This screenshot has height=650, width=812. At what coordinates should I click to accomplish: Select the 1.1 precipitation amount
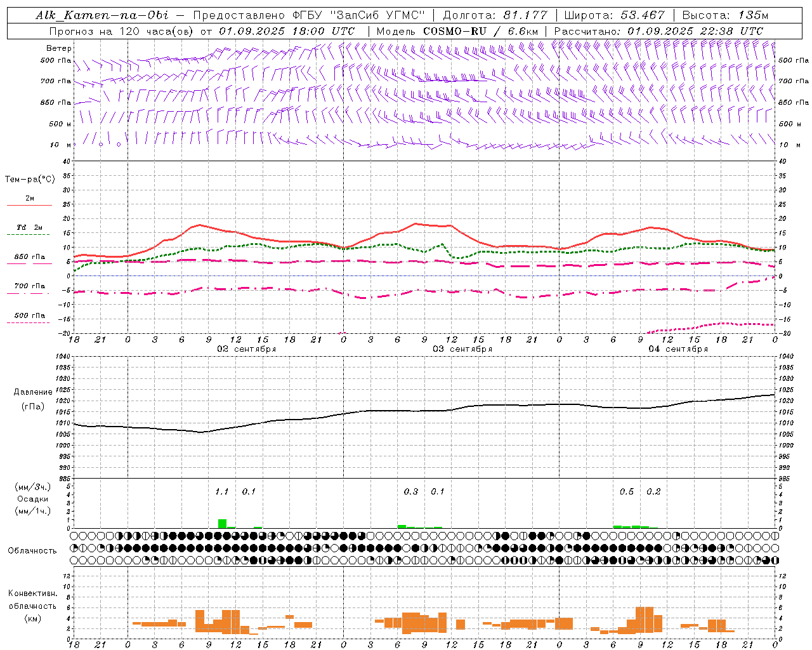[221, 492]
